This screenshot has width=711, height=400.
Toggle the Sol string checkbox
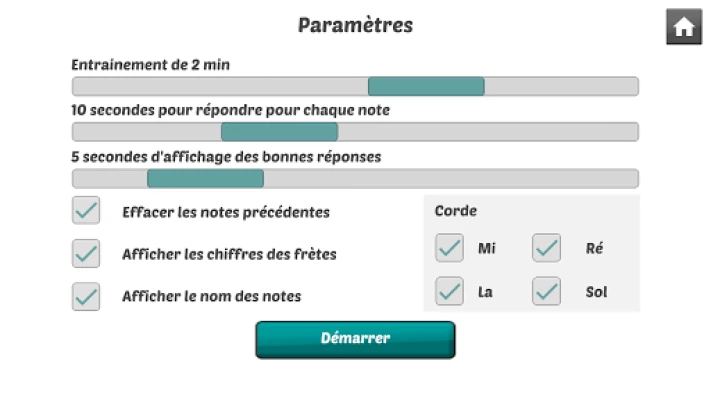pos(546,292)
